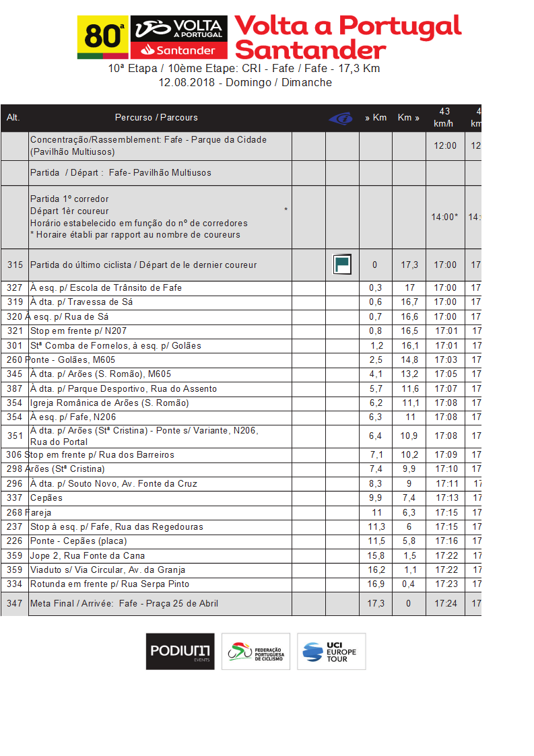Click the 'Km »' column header
The height and width of the screenshot is (756, 534).
[409, 118]
